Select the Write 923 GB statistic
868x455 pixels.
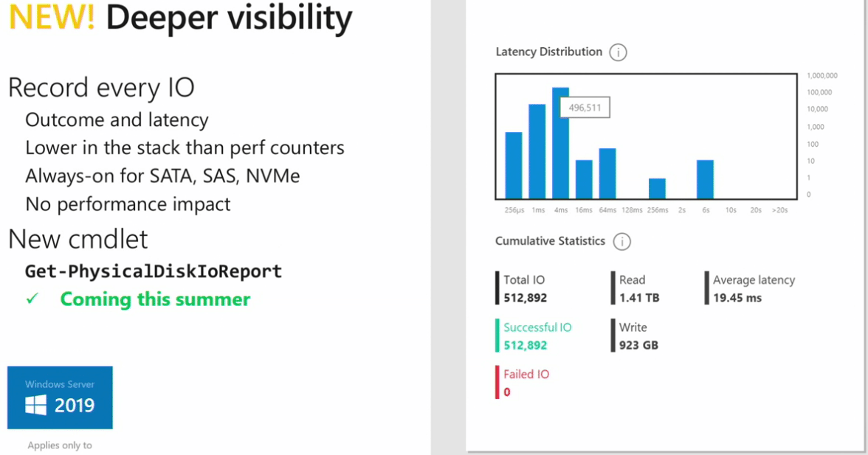pyautogui.click(x=638, y=336)
